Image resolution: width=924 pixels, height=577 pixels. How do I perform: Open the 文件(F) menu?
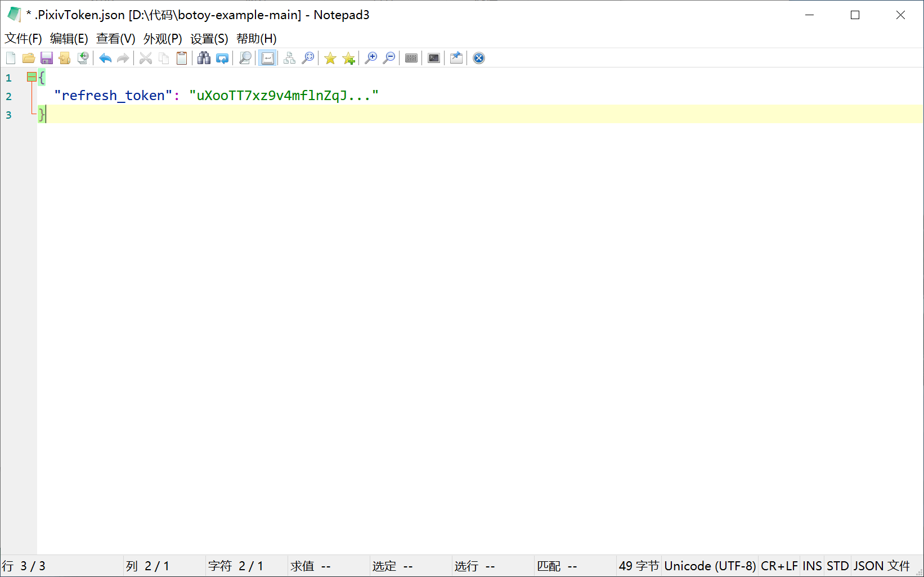pos(24,39)
